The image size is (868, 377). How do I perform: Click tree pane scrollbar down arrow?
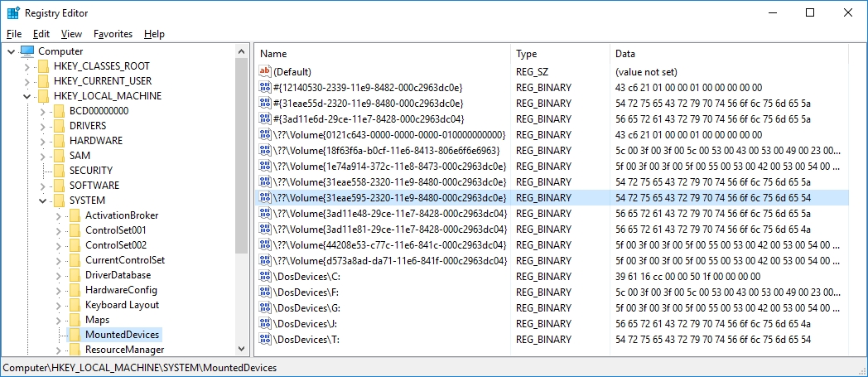[x=241, y=349]
